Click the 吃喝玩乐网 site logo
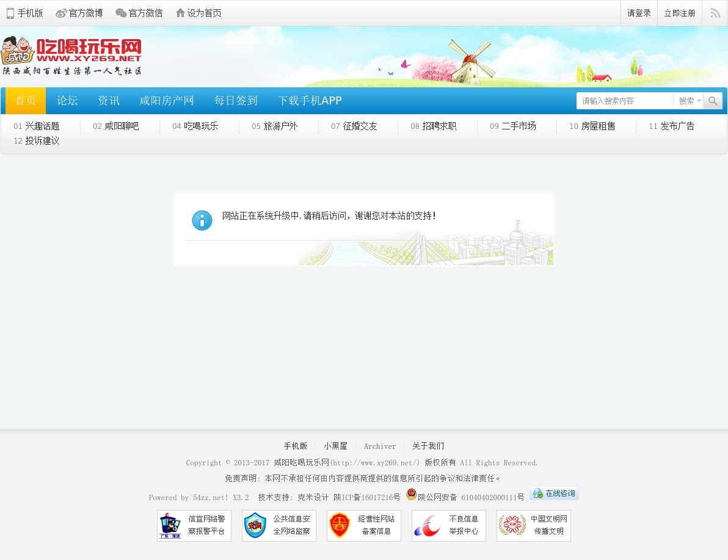The image size is (728, 560). point(71,56)
